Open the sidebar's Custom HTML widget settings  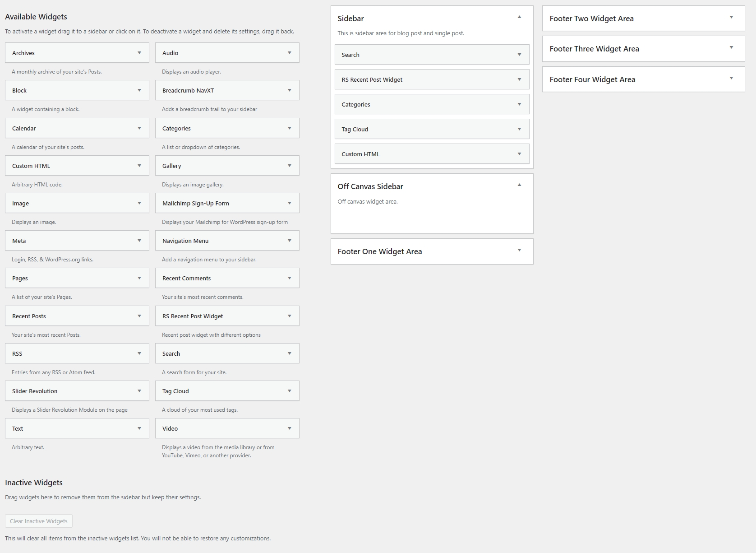519,154
